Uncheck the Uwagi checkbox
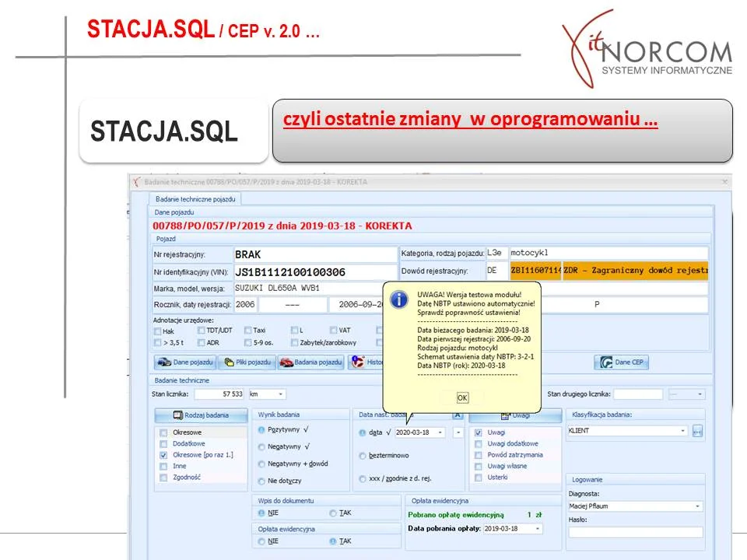This screenshot has height=560, width=747. coord(479,433)
